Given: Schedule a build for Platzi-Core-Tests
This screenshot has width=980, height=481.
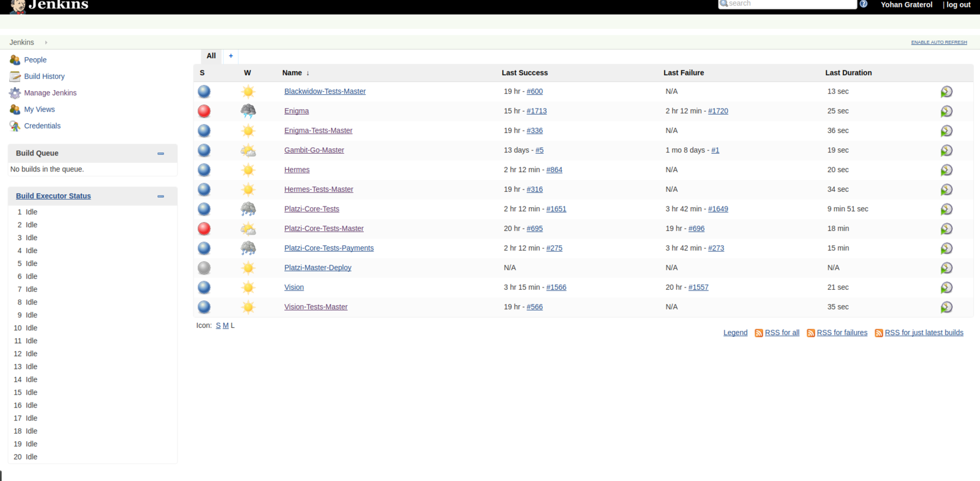Looking at the screenshot, I should pyautogui.click(x=946, y=210).
